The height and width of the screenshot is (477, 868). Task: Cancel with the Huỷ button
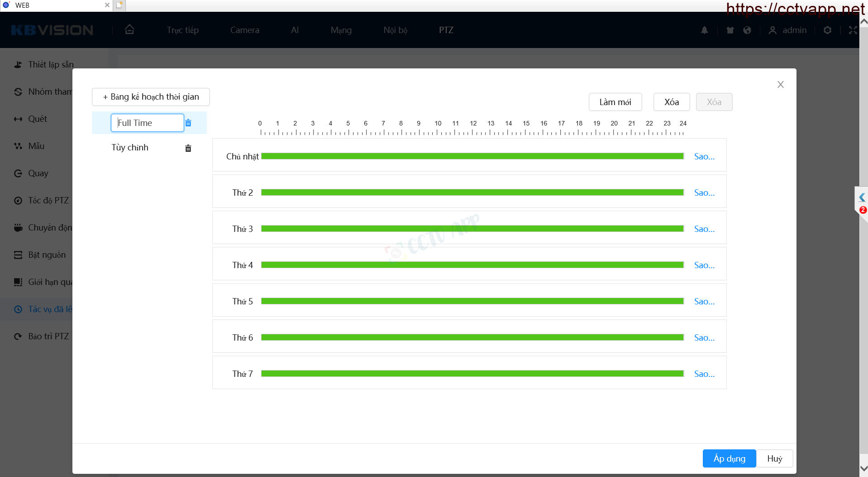click(774, 458)
